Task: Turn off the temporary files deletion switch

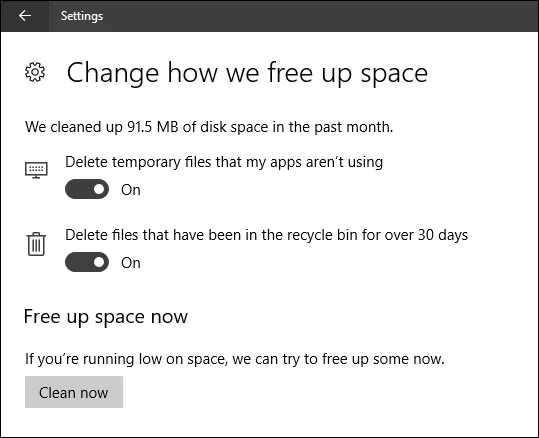Action: [x=87, y=189]
